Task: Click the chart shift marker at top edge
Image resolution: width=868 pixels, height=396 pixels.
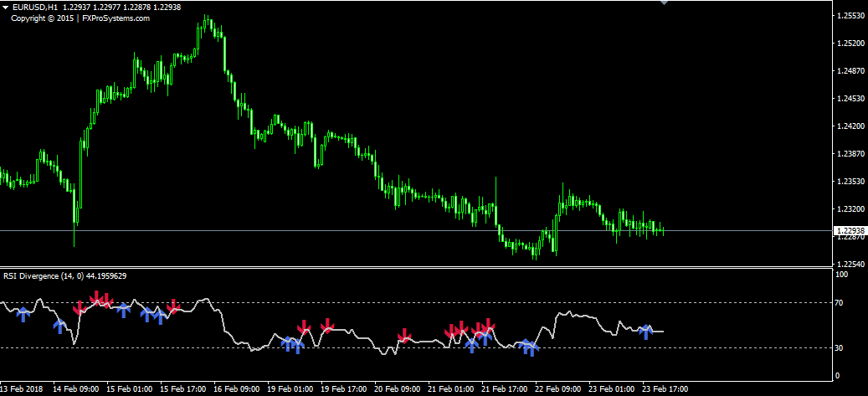Action: (665, 3)
